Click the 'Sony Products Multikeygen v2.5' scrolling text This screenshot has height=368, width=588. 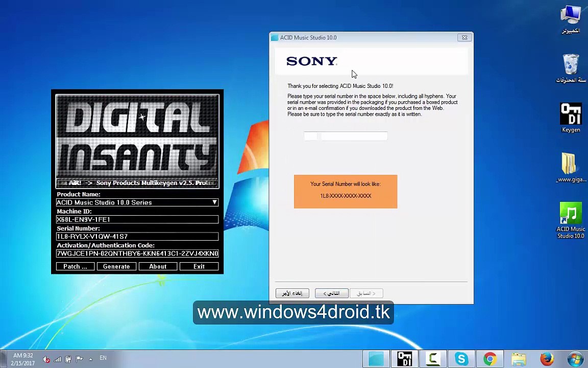(145, 183)
